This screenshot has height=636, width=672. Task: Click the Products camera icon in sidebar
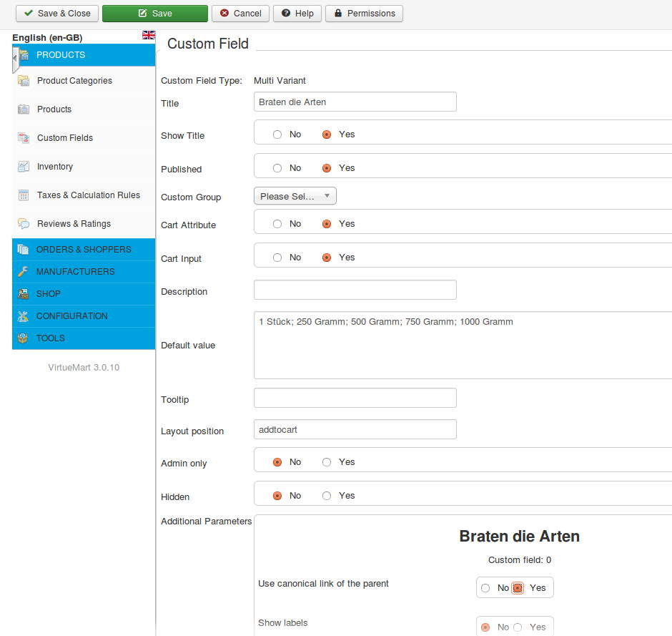24,109
